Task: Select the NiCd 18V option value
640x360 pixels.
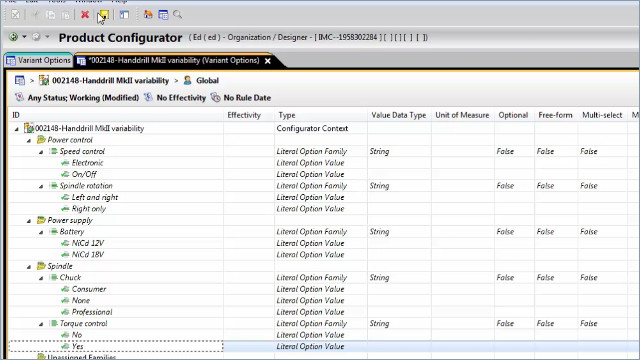Action: [88, 255]
